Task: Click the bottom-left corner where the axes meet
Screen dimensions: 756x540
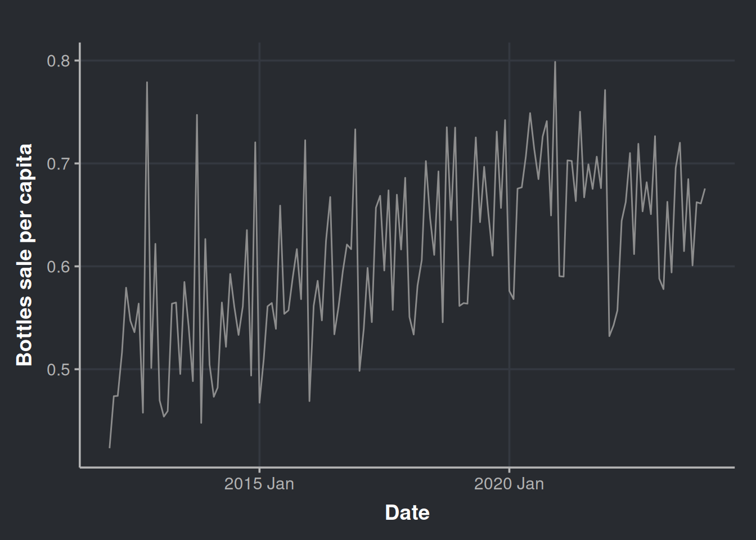Action: (x=80, y=467)
